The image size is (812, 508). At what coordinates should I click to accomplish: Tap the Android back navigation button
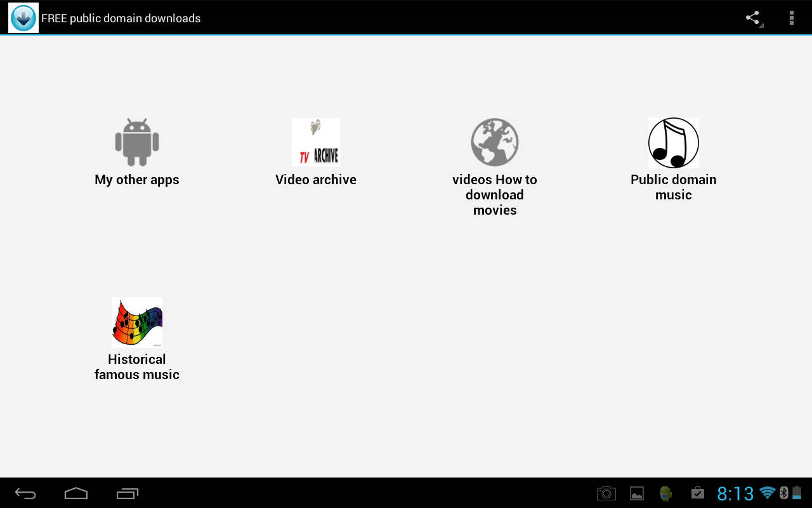point(25,493)
